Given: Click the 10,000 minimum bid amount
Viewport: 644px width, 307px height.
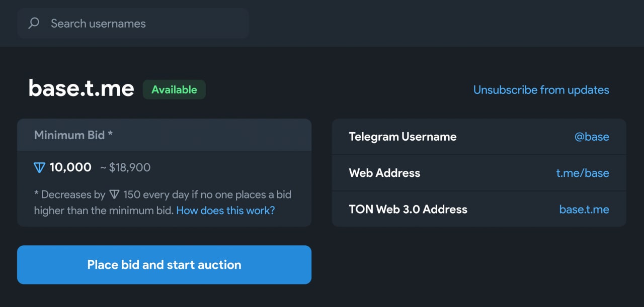Looking at the screenshot, I should (x=70, y=167).
